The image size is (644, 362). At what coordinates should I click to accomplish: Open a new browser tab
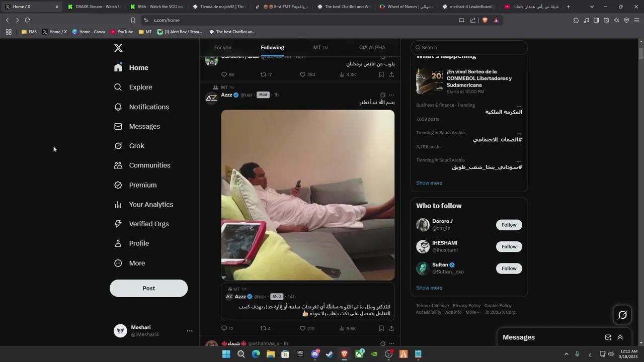569,7
